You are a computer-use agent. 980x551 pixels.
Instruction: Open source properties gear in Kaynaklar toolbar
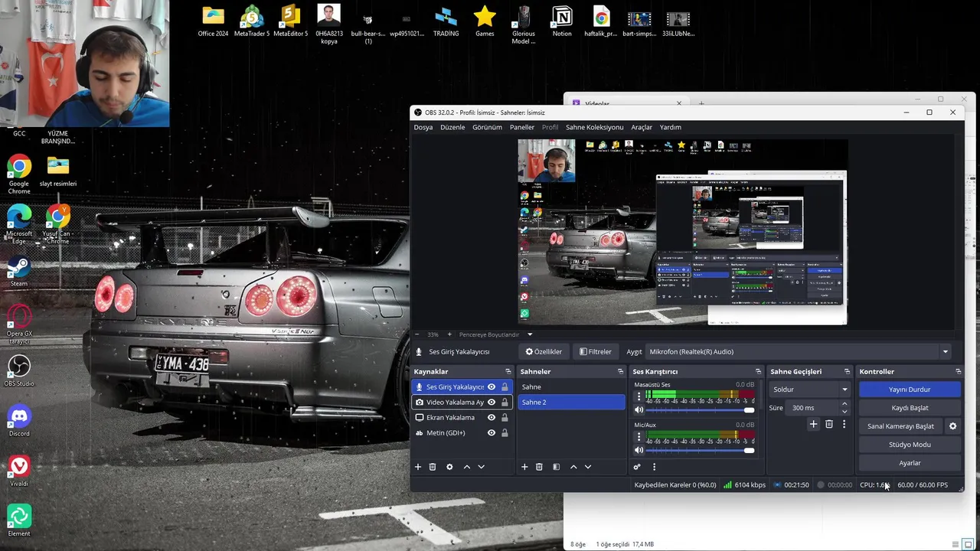(x=449, y=467)
